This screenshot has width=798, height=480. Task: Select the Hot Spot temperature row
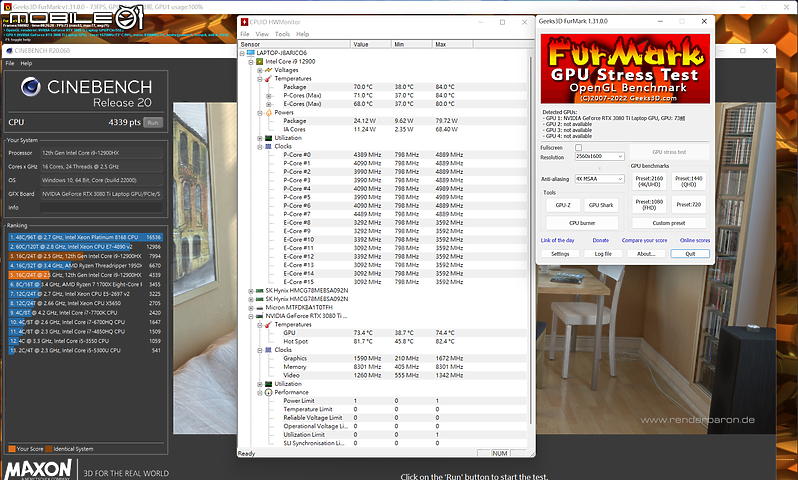(383, 342)
